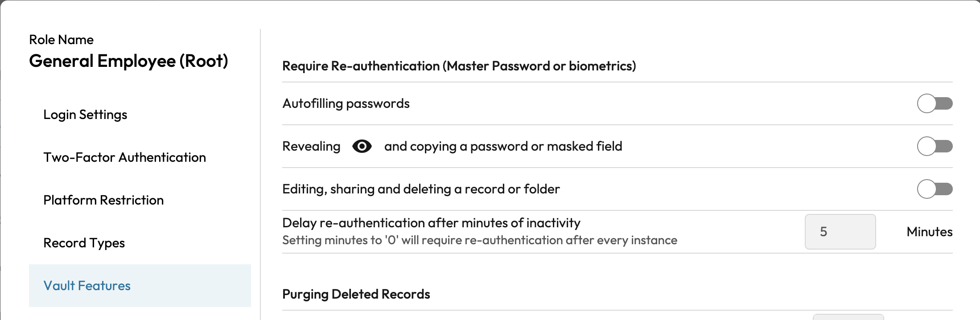Click the hint about setting minutes to '0'

479,240
